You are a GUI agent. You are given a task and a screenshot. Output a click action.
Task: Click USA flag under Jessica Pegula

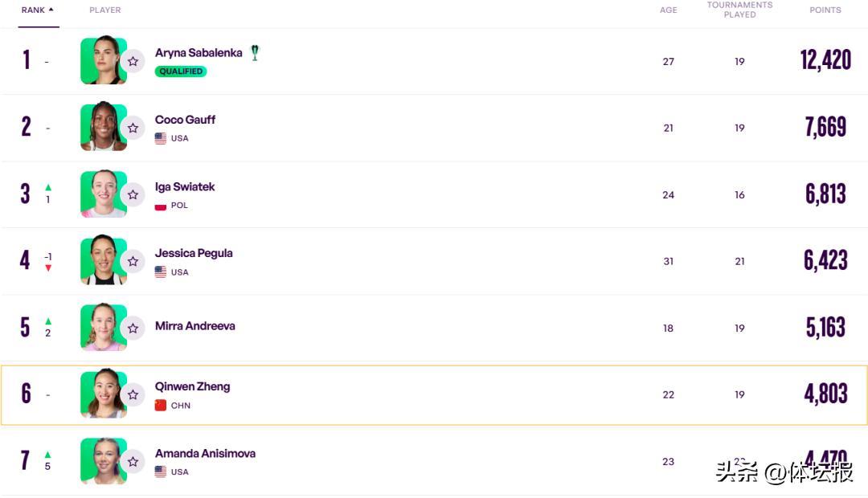[x=161, y=271]
